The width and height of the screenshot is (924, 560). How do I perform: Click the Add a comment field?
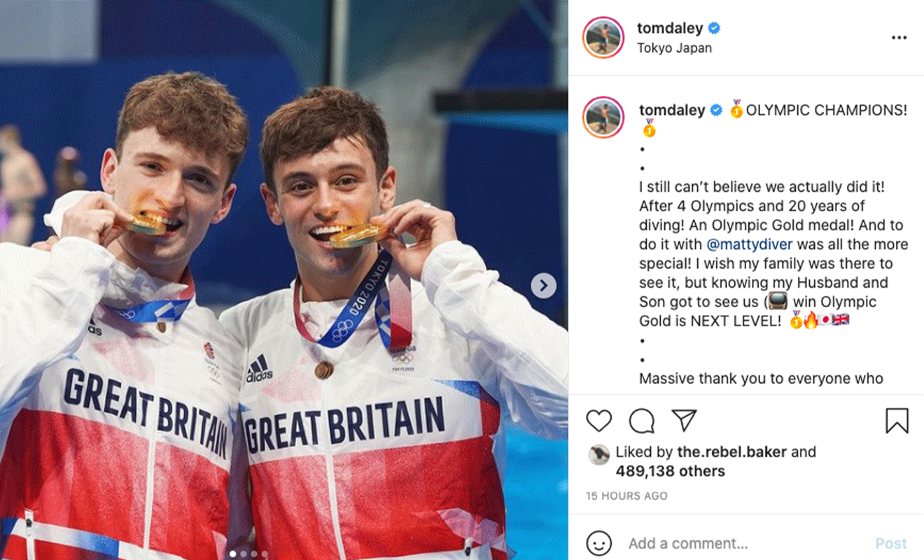click(742, 543)
